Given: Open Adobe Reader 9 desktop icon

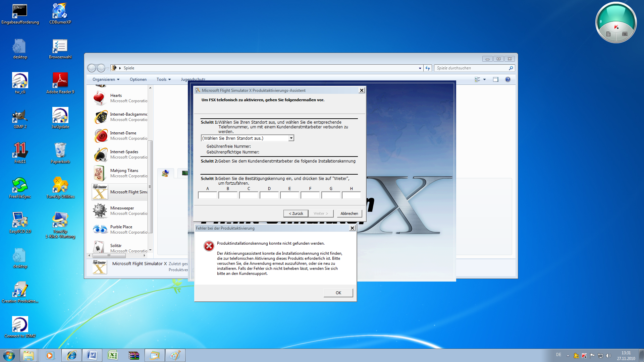Looking at the screenshot, I should 60,84.
